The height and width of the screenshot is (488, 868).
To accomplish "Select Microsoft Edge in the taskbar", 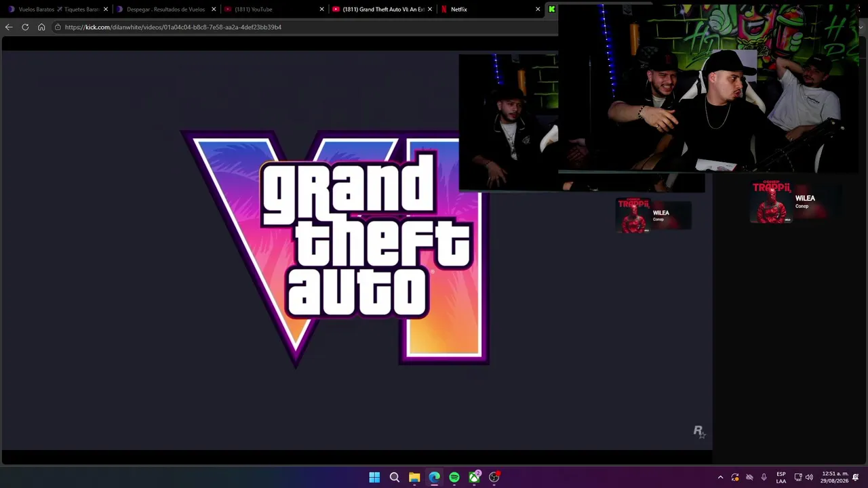I will pyautogui.click(x=434, y=477).
